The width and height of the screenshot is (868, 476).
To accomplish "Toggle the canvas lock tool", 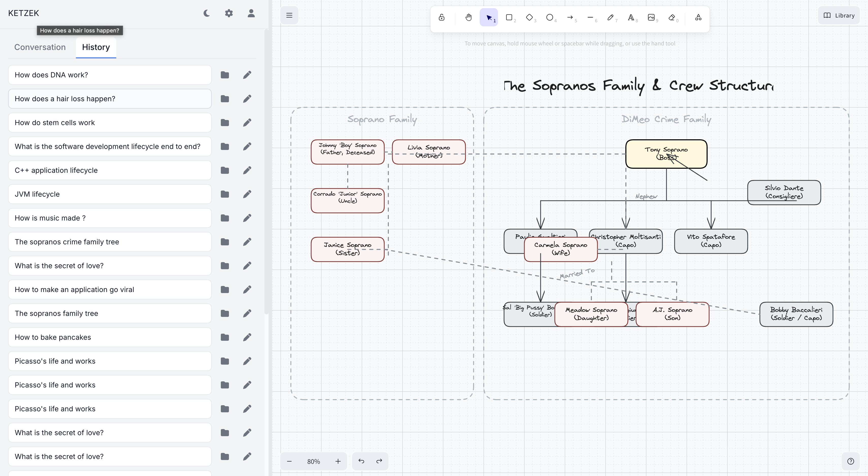I will [x=441, y=18].
